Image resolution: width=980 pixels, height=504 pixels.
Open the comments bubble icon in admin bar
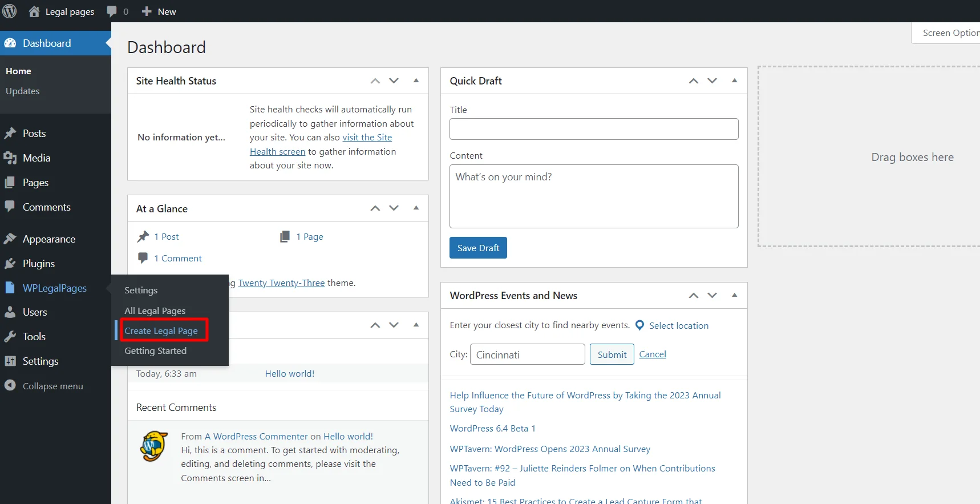tap(112, 11)
